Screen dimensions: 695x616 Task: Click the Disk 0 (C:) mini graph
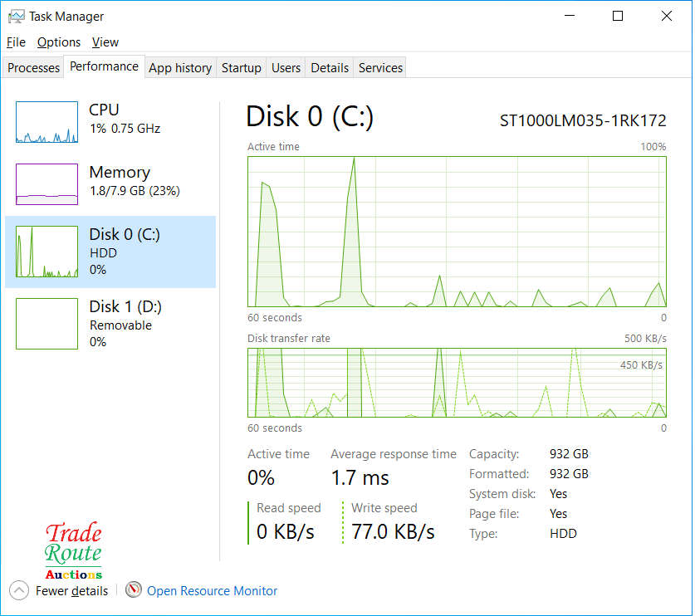(x=46, y=252)
